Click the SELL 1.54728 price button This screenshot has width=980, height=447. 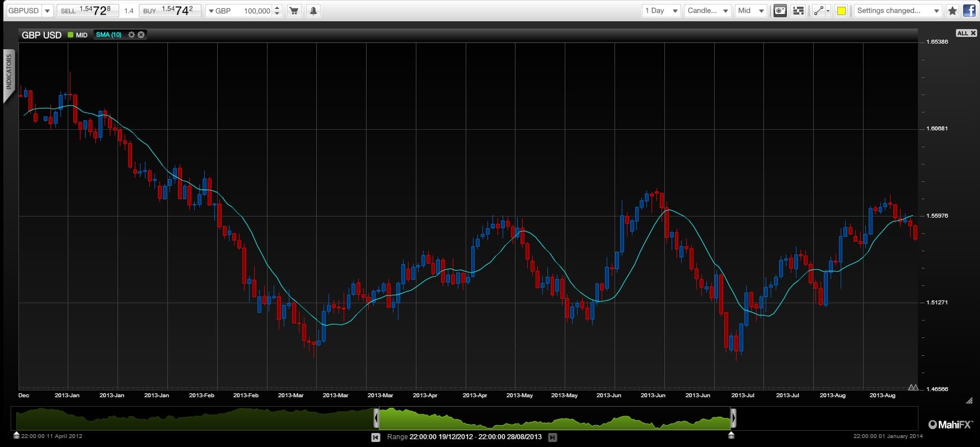[x=87, y=11]
